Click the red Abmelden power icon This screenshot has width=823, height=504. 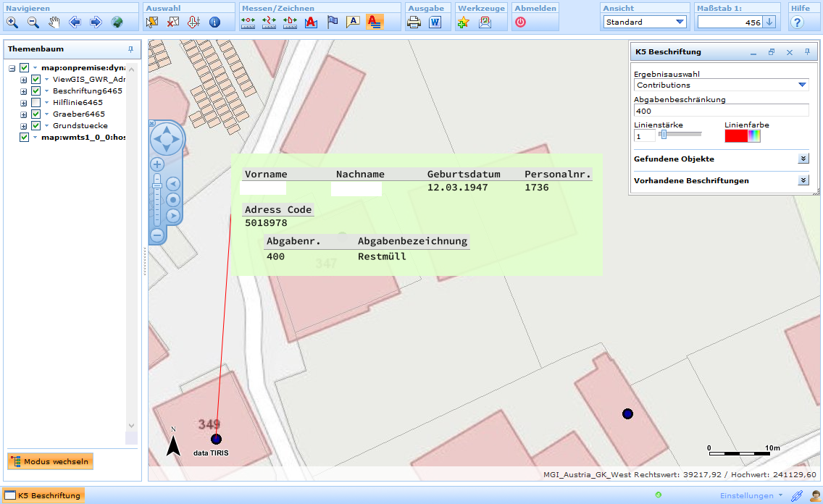click(520, 22)
